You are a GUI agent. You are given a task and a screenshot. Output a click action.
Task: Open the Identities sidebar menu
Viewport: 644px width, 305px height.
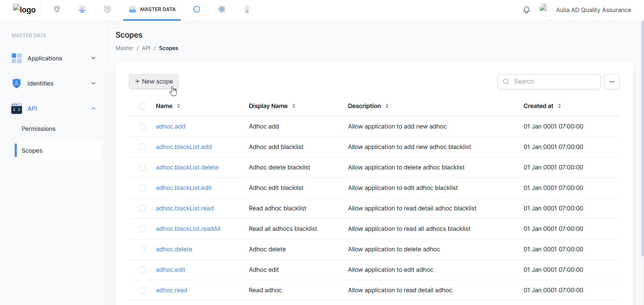point(54,83)
